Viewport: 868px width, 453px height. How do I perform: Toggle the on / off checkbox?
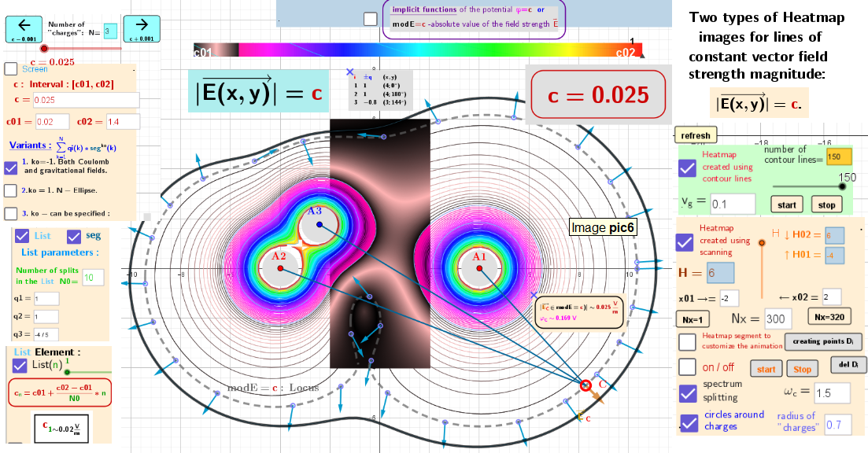coord(687,366)
